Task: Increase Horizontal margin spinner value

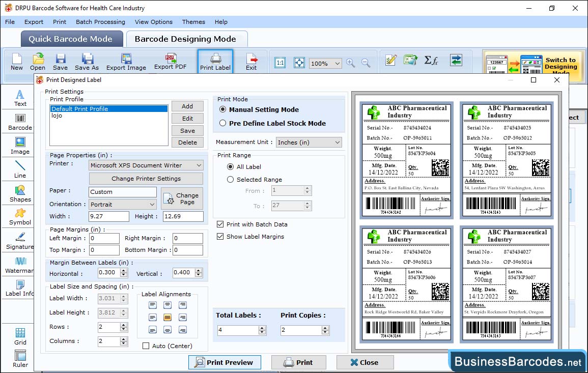Action: [x=124, y=271]
